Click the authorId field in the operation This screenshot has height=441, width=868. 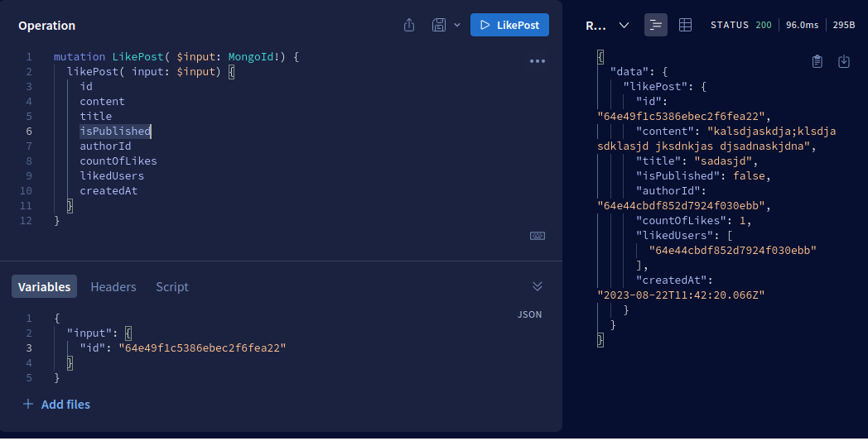[x=105, y=146]
